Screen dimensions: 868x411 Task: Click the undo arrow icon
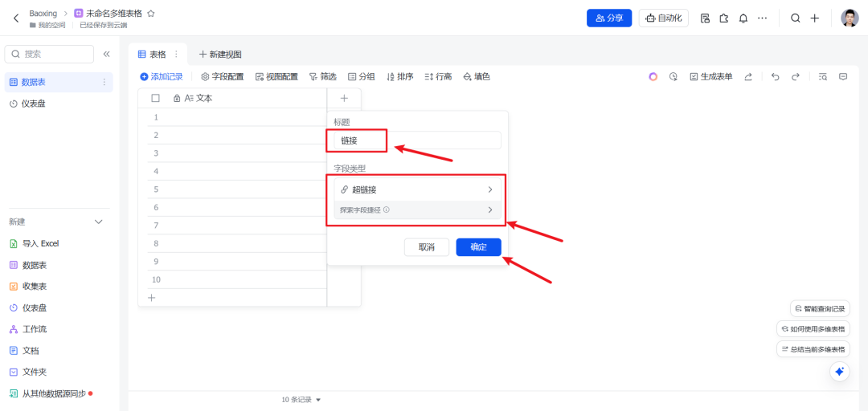click(775, 77)
